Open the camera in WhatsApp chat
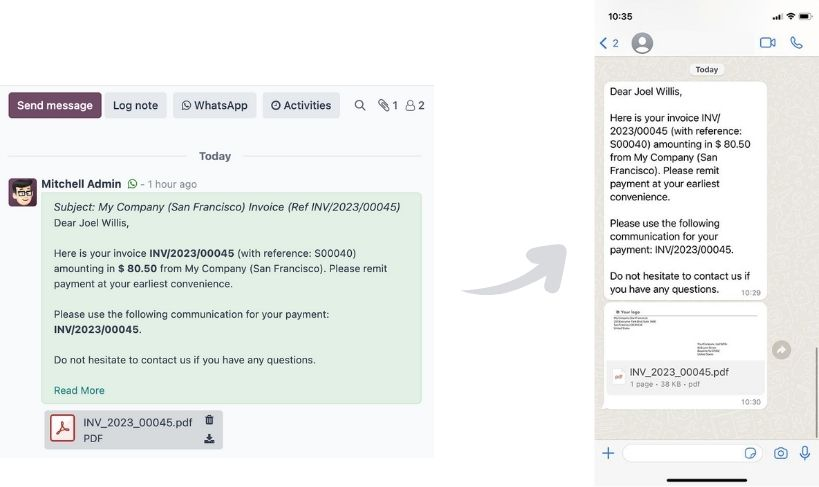 tap(780, 453)
